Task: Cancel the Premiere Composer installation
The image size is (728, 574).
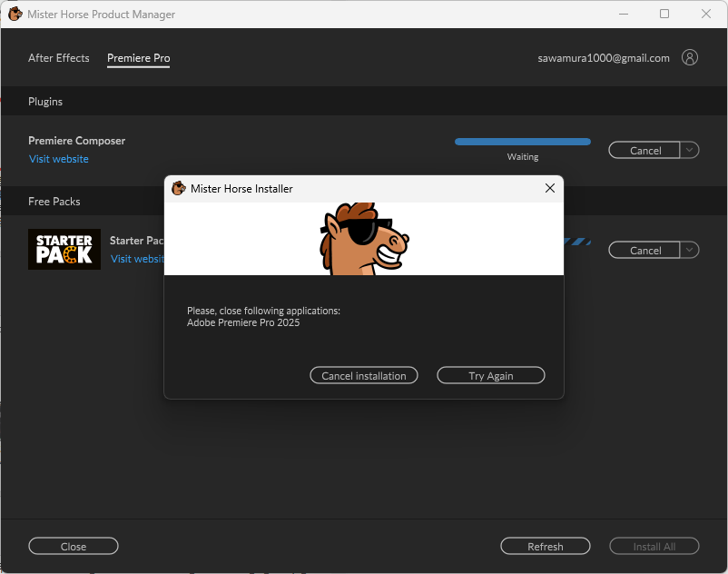Action: tap(644, 150)
